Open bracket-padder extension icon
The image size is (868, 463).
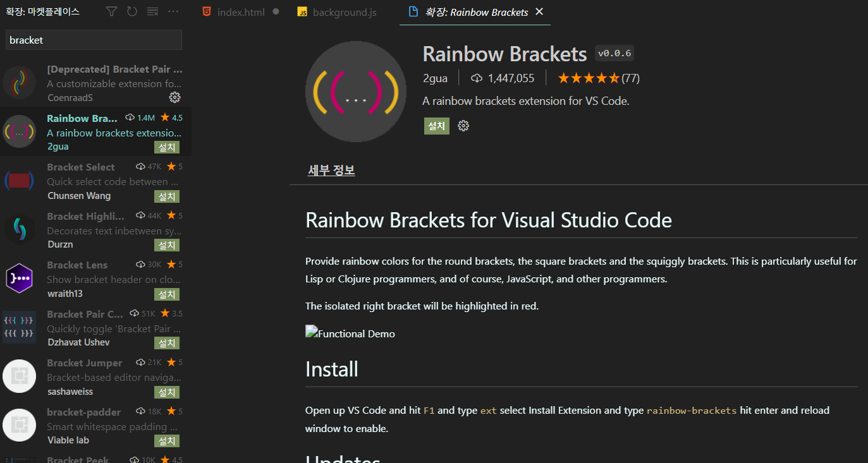click(x=19, y=425)
